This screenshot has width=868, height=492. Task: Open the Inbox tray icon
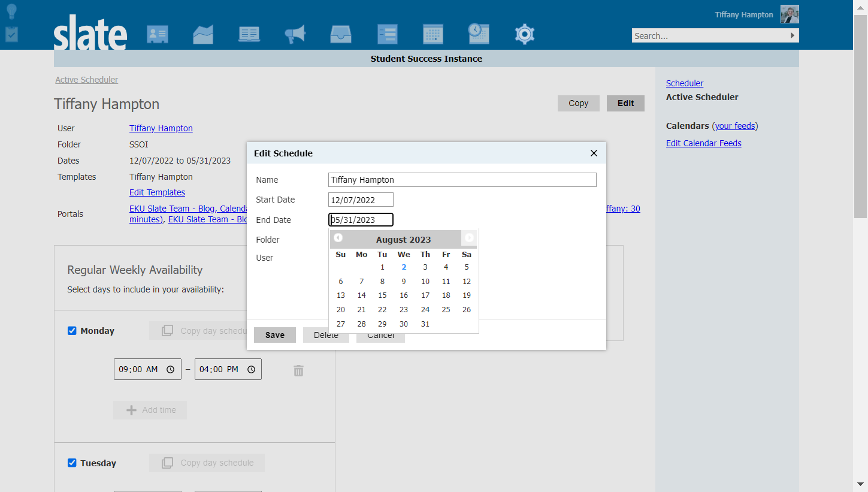pyautogui.click(x=341, y=34)
